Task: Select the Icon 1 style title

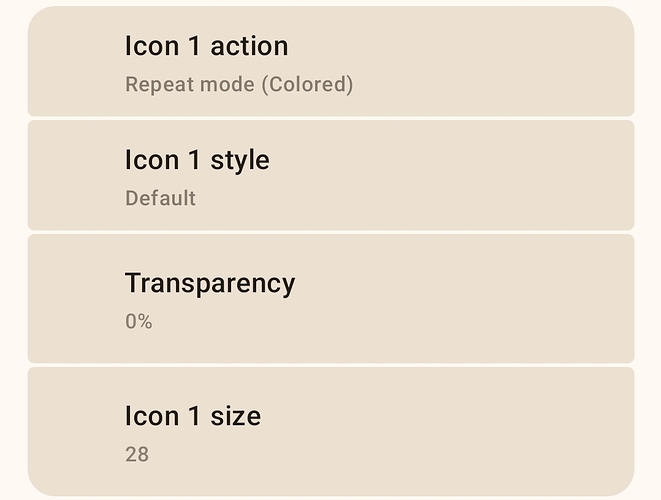Action: (197, 160)
